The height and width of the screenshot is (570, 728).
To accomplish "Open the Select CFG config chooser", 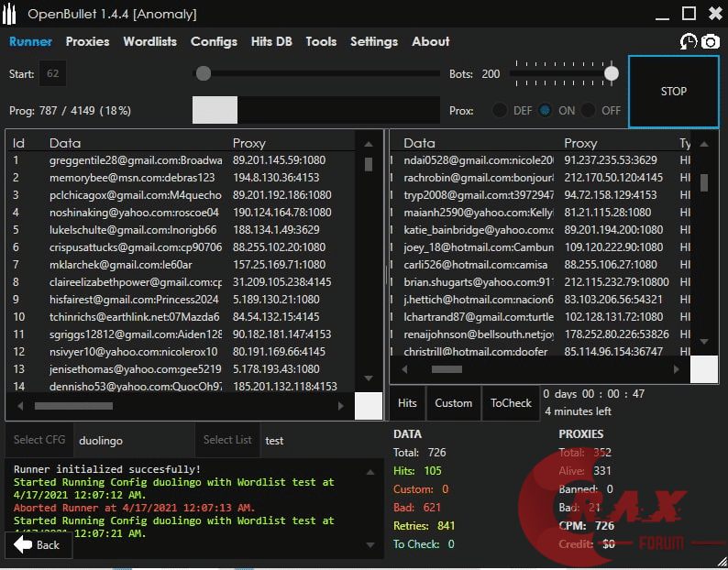I will coord(39,440).
